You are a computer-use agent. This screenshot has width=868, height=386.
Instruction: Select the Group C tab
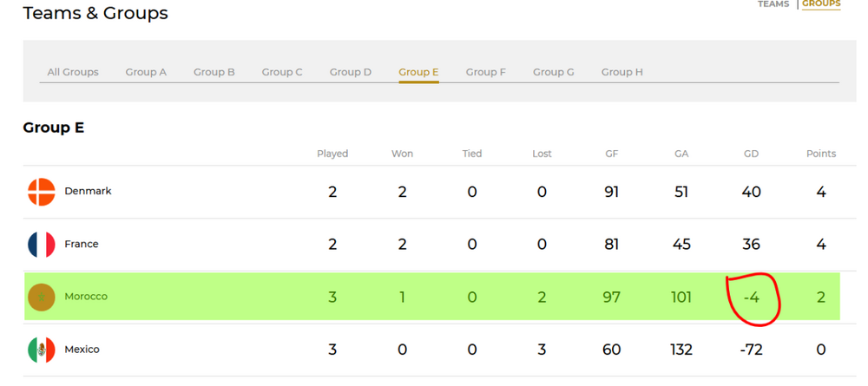point(282,72)
